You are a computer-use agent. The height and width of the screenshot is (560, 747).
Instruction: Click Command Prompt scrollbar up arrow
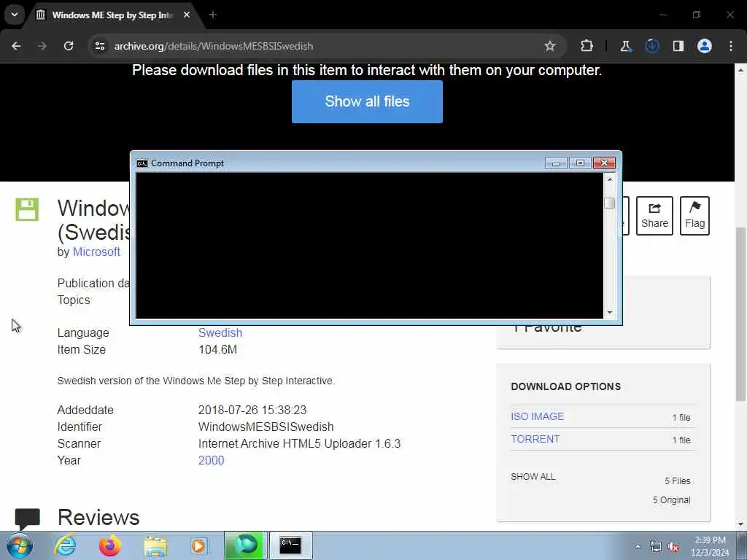tap(609, 179)
